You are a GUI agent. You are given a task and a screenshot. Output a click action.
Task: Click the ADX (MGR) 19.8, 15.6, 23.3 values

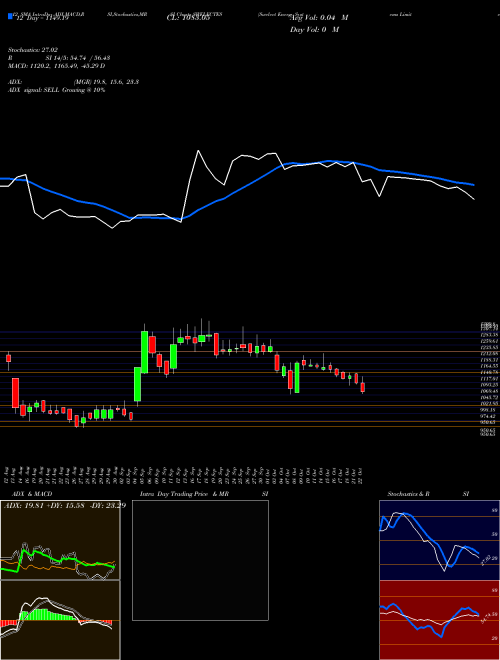coord(106,82)
